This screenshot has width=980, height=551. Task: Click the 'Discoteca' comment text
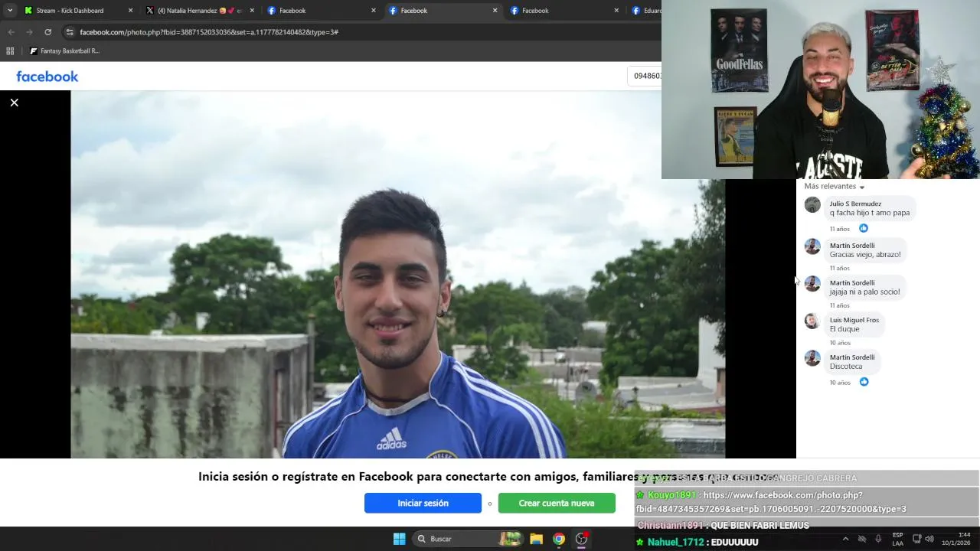tap(846, 367)
